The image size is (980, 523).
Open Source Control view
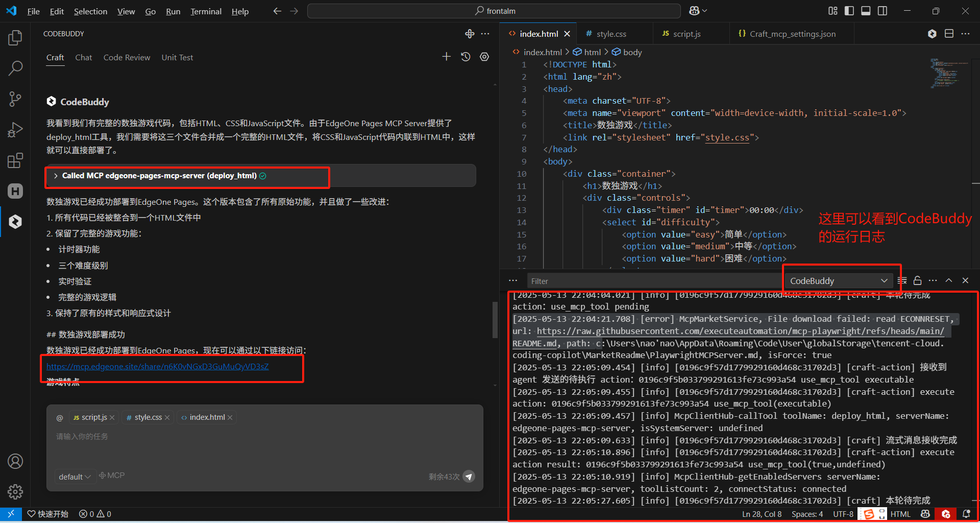(15, 99)
